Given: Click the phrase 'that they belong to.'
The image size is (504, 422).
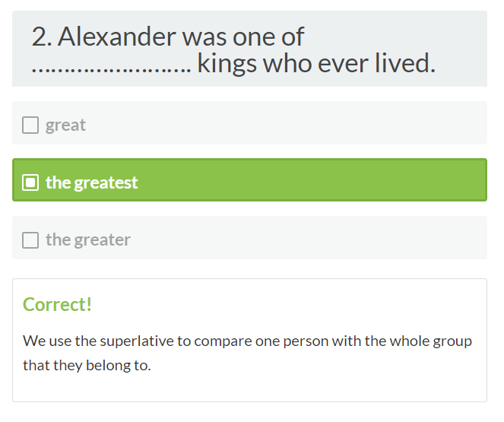Looking at the screenshot, I should click(87, 366).
